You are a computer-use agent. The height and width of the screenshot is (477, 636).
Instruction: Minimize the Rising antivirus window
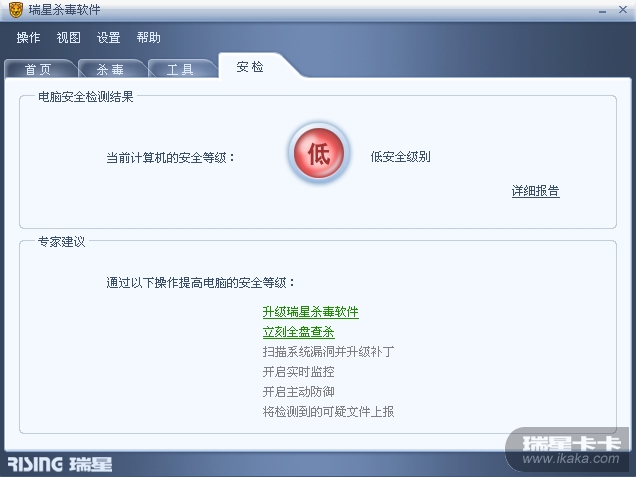click(602, 11)
